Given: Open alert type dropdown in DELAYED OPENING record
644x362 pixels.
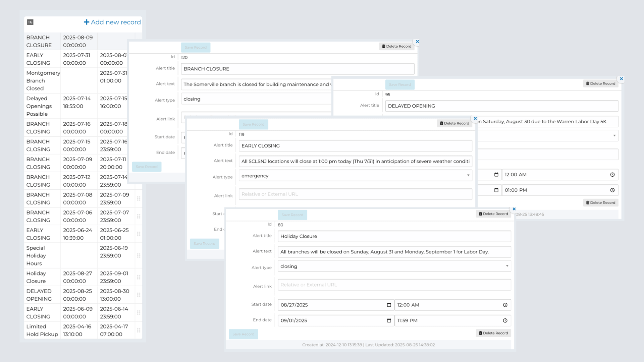Looking at the screenshot, I should click(x=614, y=136).
